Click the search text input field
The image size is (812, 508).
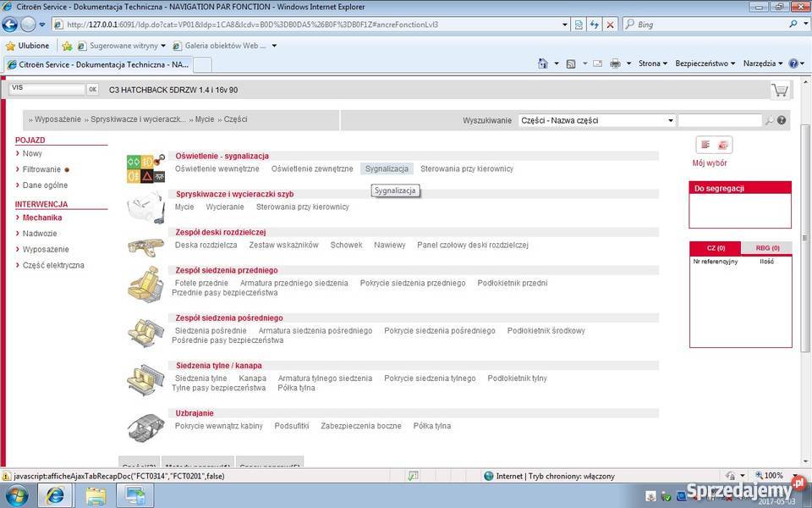[x=719, y=121]
